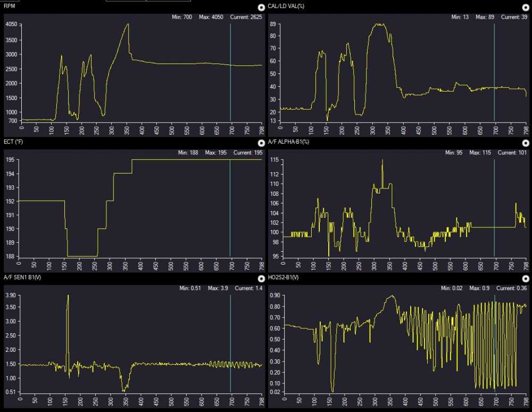532x412 pixels.
Task: Click the HO2S2-B1(V) graph title
Action: [284, 277]
